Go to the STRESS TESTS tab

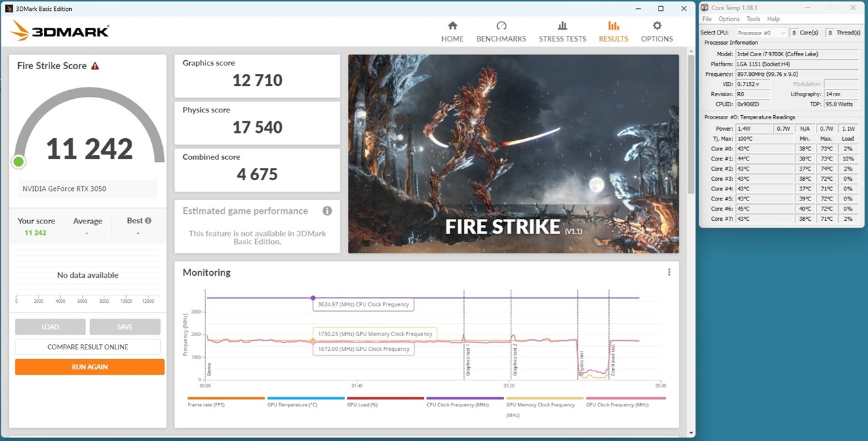click(562, 32)
